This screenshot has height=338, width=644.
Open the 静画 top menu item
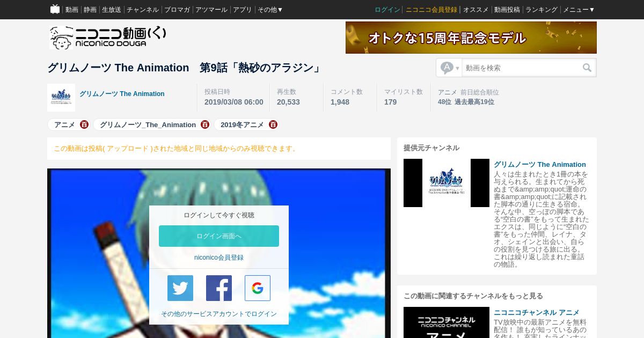(90, 10)
